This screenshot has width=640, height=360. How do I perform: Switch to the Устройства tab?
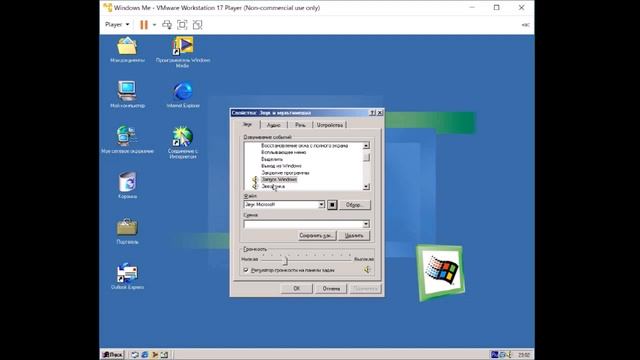tap(330, 125)
